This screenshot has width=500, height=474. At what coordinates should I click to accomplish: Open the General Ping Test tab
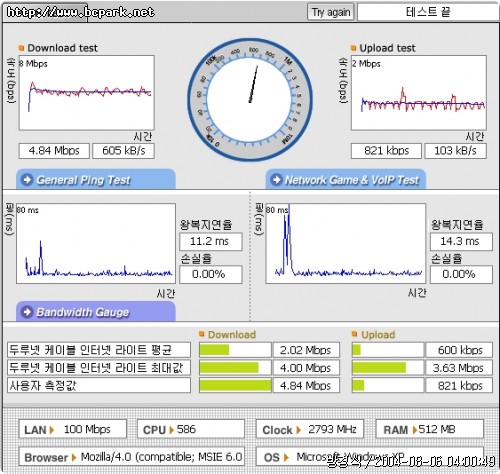[96, 179]
